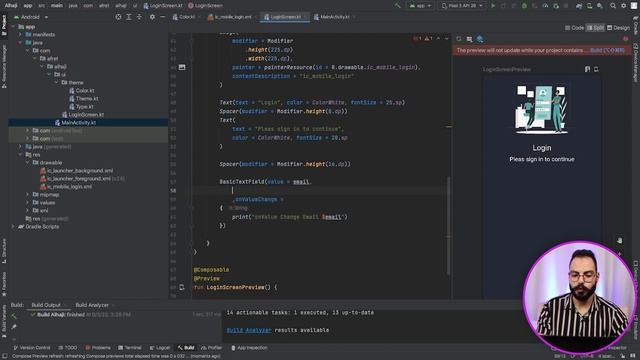
Task: Click the Build Analyzer link in build output
Action: 249,330
